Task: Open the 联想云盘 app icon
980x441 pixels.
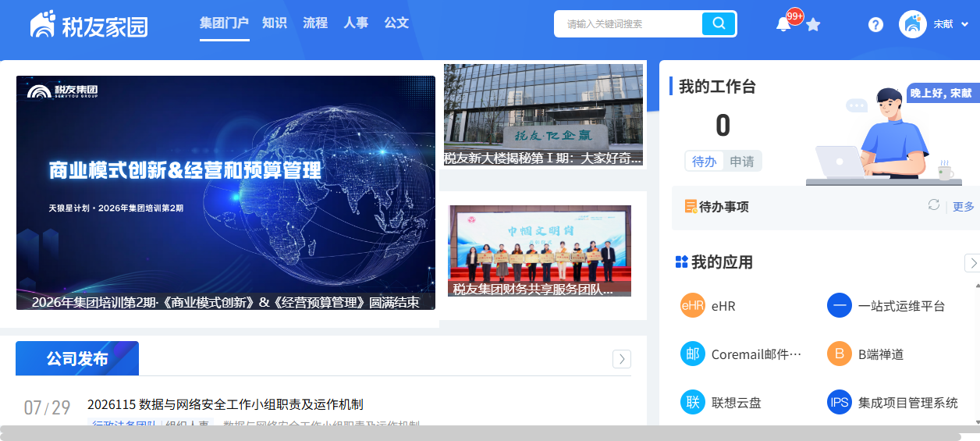Action: [x=692, y=403]
